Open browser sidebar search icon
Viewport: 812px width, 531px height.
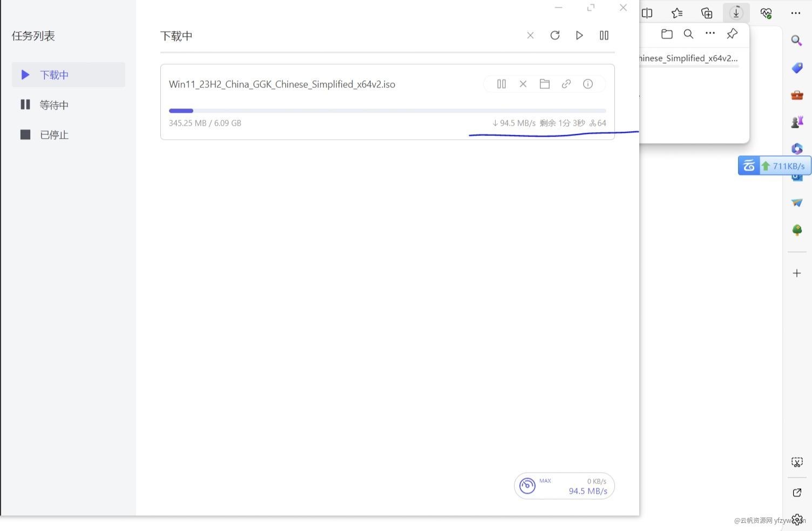pyautogui.click(x=797, y=40)
